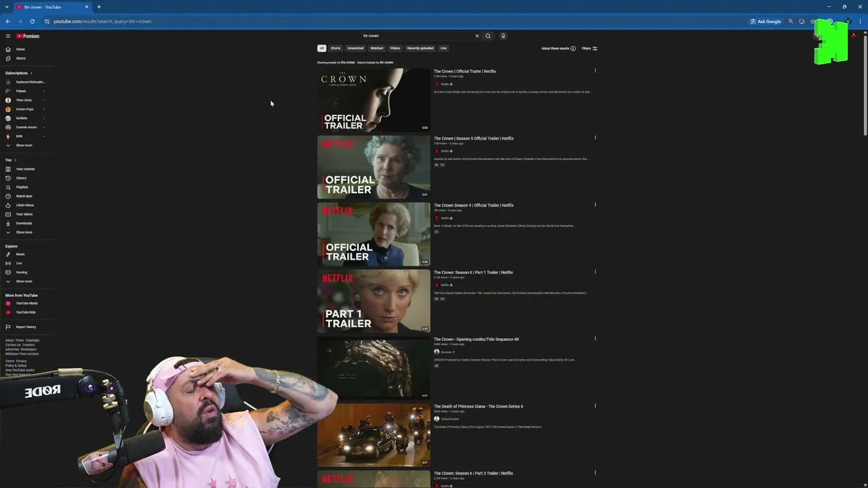The height and width of the screenshot is (488, 868).
Task: Open 'The Death of Princess Diana' video title
Action: coord(478,407)
